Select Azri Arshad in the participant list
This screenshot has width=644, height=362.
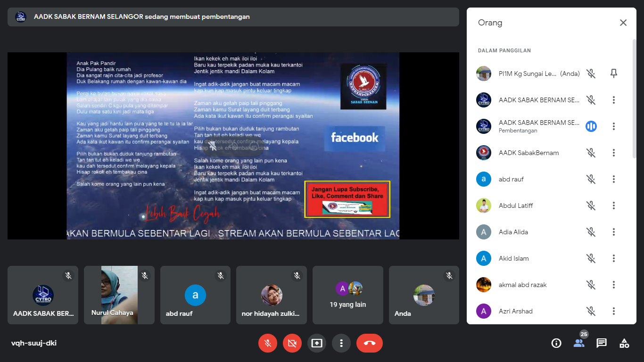coord(516,311)
